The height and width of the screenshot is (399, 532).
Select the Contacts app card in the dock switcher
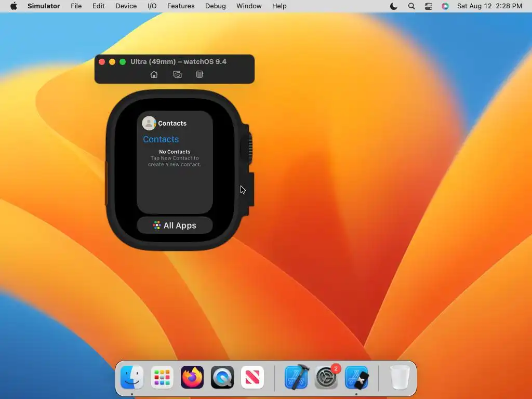175,162
